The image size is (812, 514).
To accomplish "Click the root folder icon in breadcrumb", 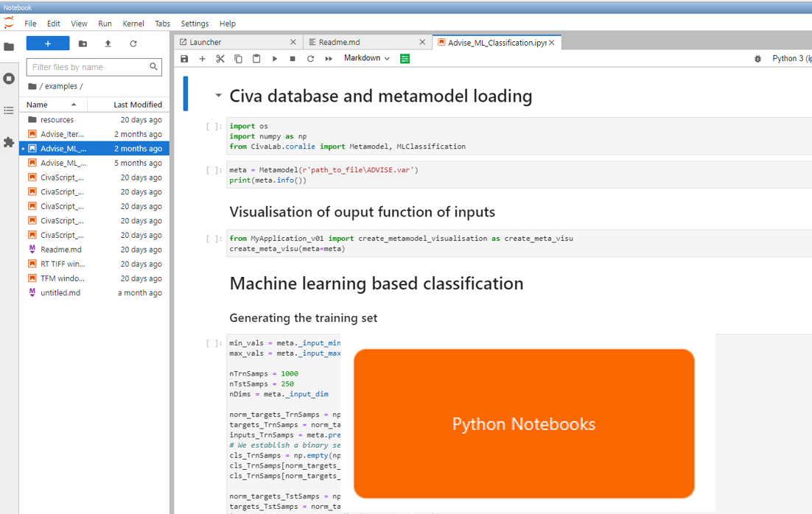I will pyautogui.click(x=32, y=86).
